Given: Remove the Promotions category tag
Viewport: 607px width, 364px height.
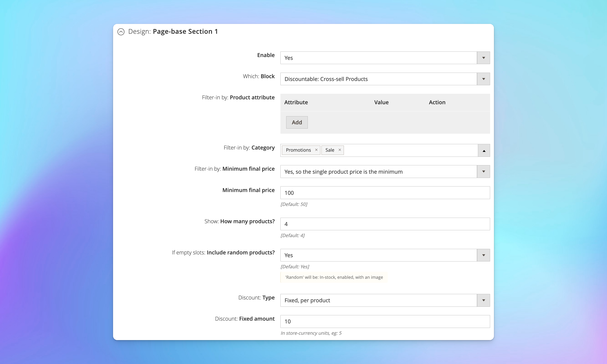Looking at the screenshot, I should (x=316, y=150).
